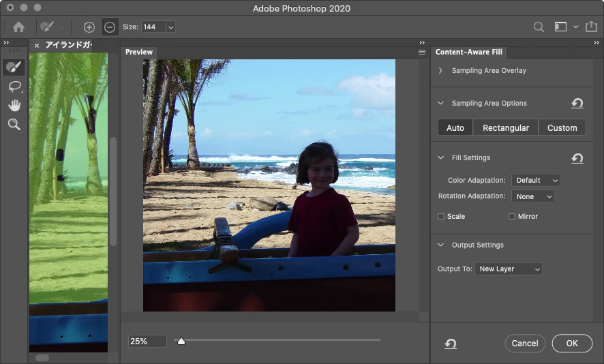Open the Sampling Brush tool preset picker
This screenshot has width=604, height=364.
tap(62, 27)
